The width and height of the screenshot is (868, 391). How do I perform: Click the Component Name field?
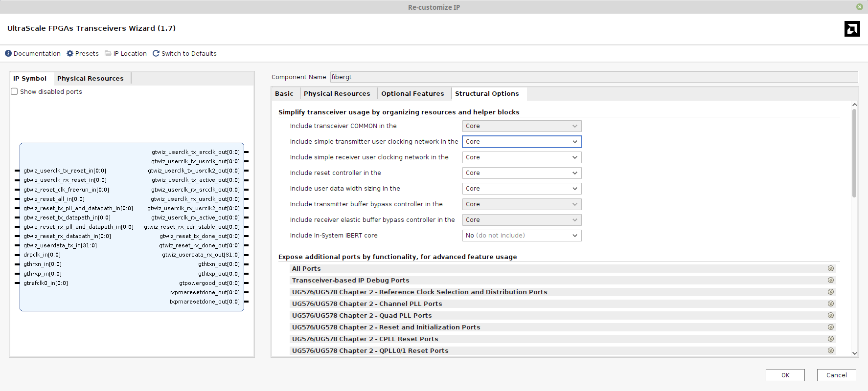594,77
